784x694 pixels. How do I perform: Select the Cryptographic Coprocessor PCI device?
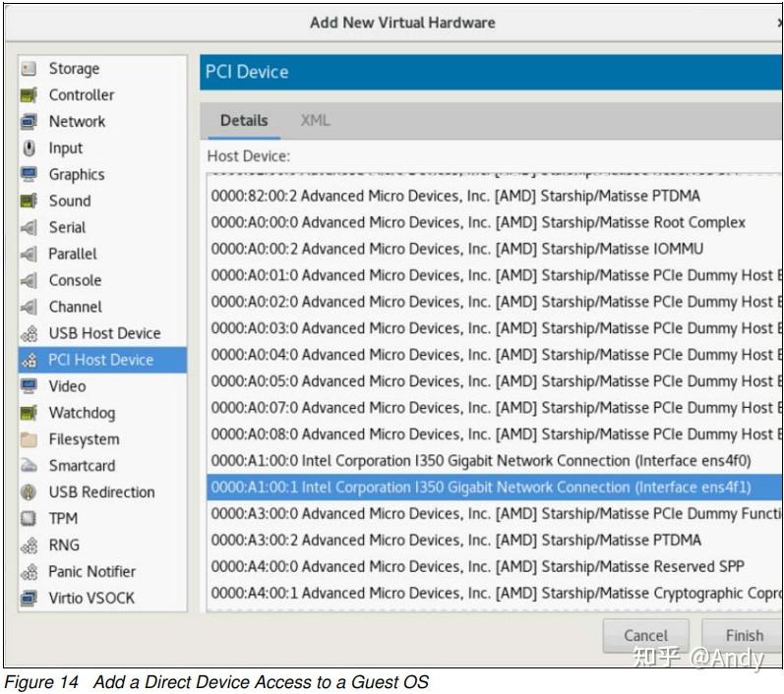492,593
